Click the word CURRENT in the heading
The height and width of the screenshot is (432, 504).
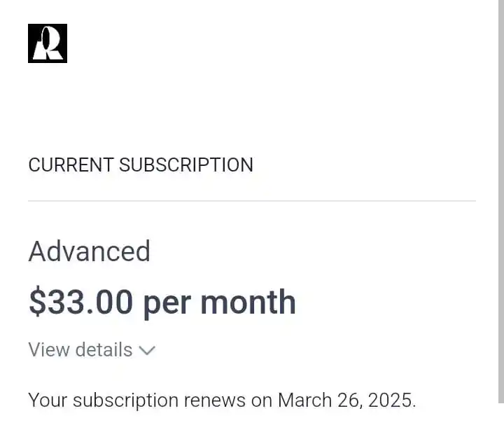pos(71,165)
